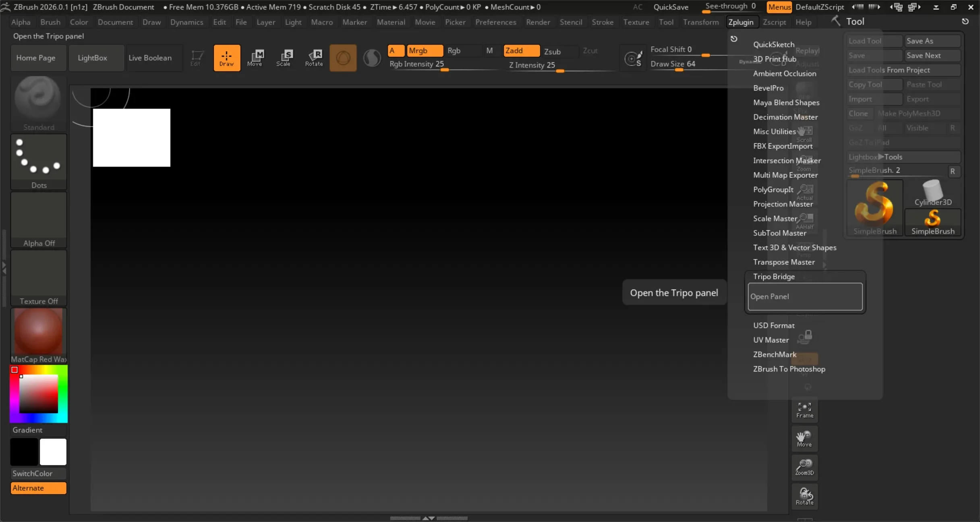Select the Scale transform icon

284,58
